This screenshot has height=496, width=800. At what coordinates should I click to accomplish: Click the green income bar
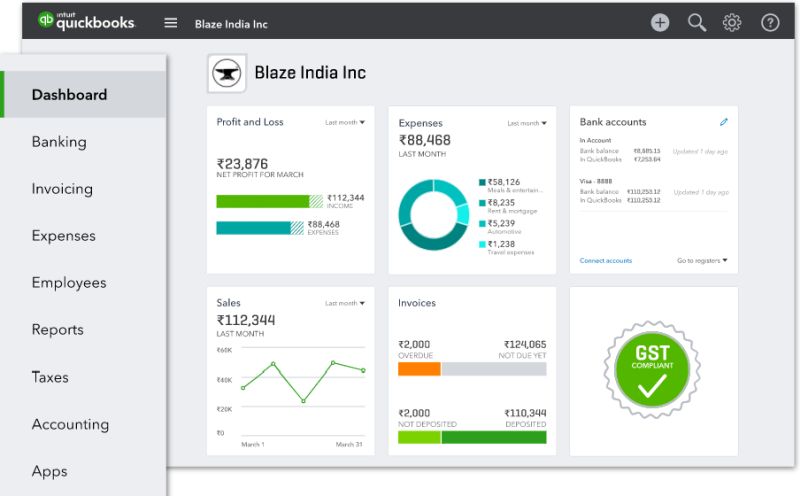(269, 201)
